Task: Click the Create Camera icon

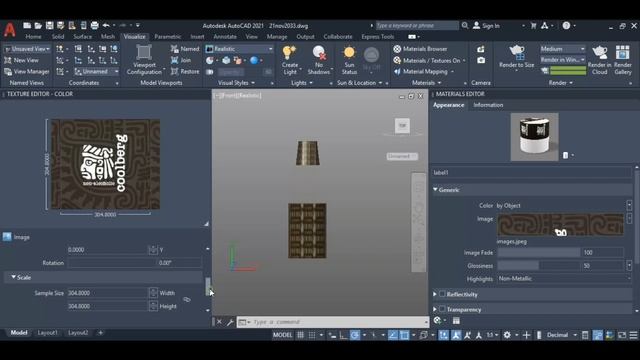Action: point(481,49)
